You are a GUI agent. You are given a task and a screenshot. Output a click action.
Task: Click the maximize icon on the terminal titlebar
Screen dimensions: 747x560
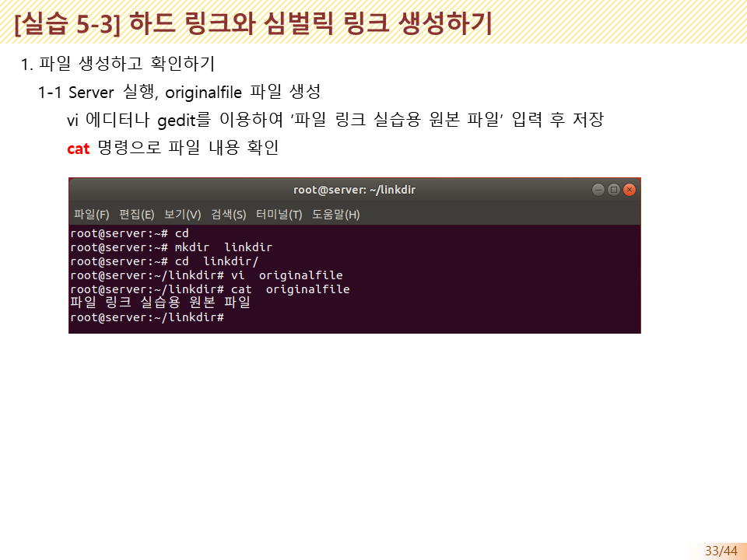(x=614, y=189)
